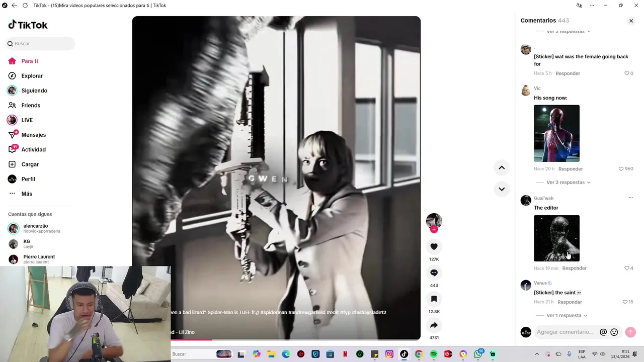Like the sticker comment with 0 likes
644x362 pixels.
tap(627, 73)
